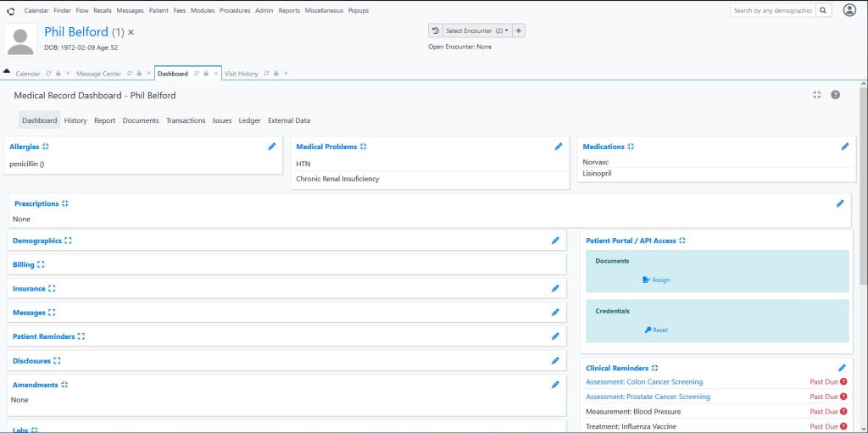Screen dimensions: 868x433
Task: Open Assessment: Prostate Cancer Screening link
Action: [x=648, y=397]
